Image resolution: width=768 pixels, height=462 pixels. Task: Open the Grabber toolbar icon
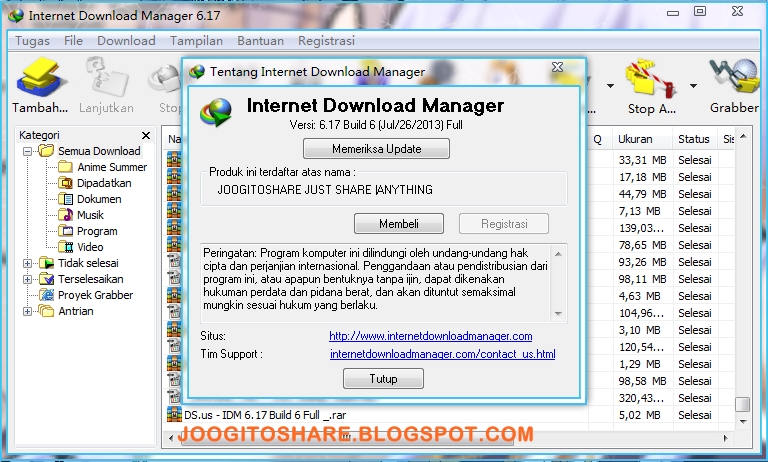pyautogui.click(x=734, y=77)
